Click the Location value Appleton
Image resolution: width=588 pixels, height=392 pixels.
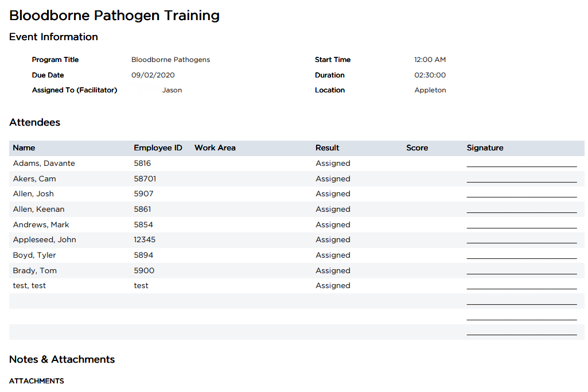[430, 90]
